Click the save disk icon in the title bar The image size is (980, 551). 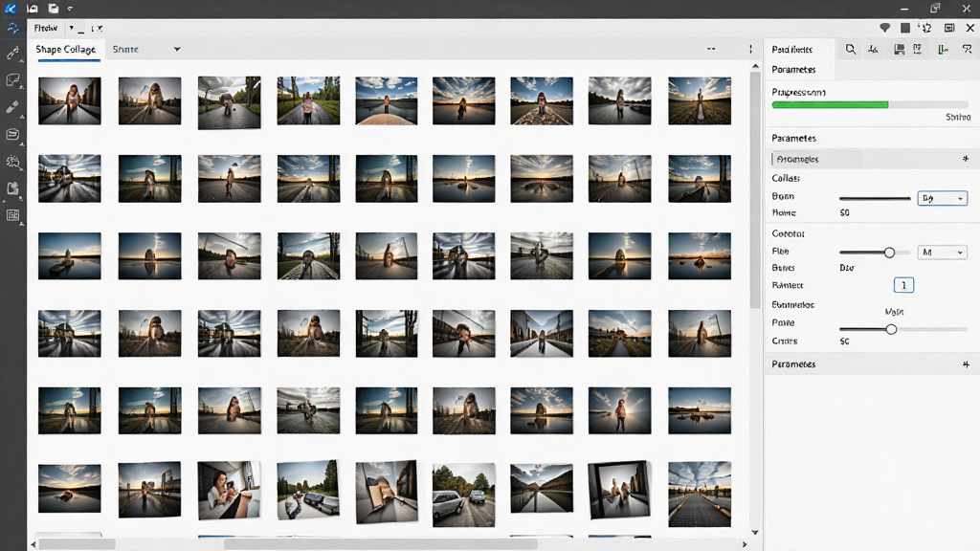[x=54, y=8]
